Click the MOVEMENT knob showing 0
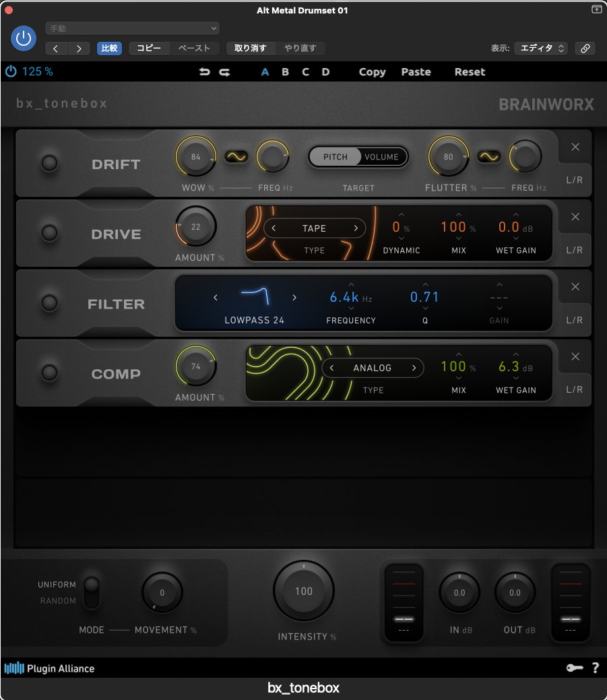 [162, 592]
